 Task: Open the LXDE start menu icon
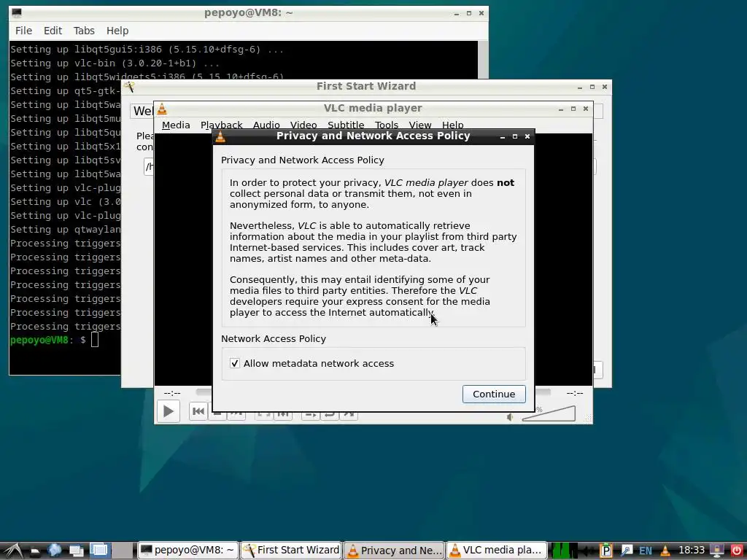click(12, 551)
